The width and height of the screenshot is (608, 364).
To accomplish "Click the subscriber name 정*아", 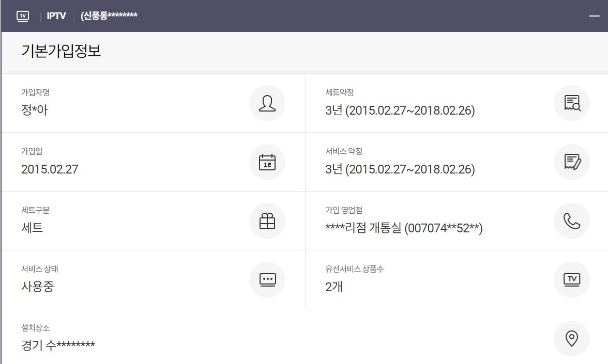I will [35, 110].
